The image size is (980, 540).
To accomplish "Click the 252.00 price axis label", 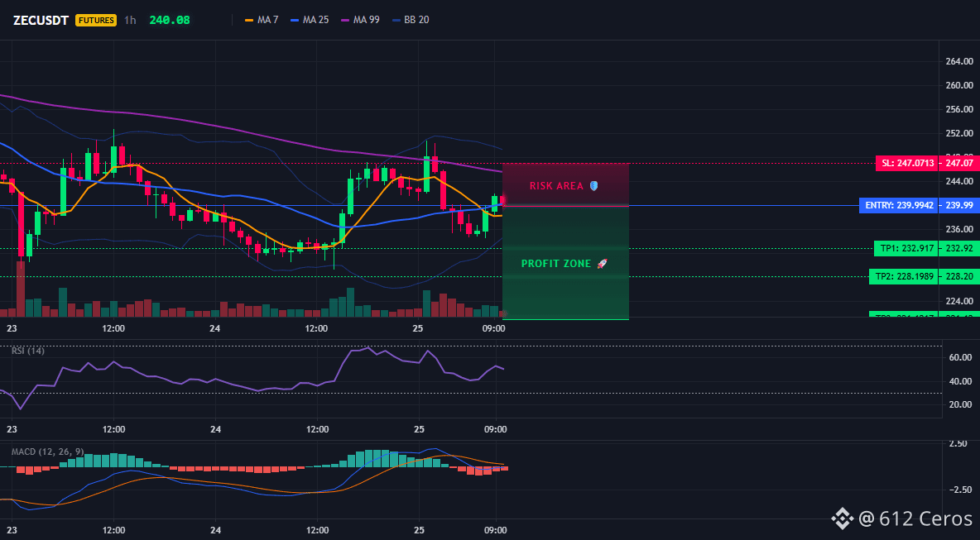I will (x=958, y=134).
